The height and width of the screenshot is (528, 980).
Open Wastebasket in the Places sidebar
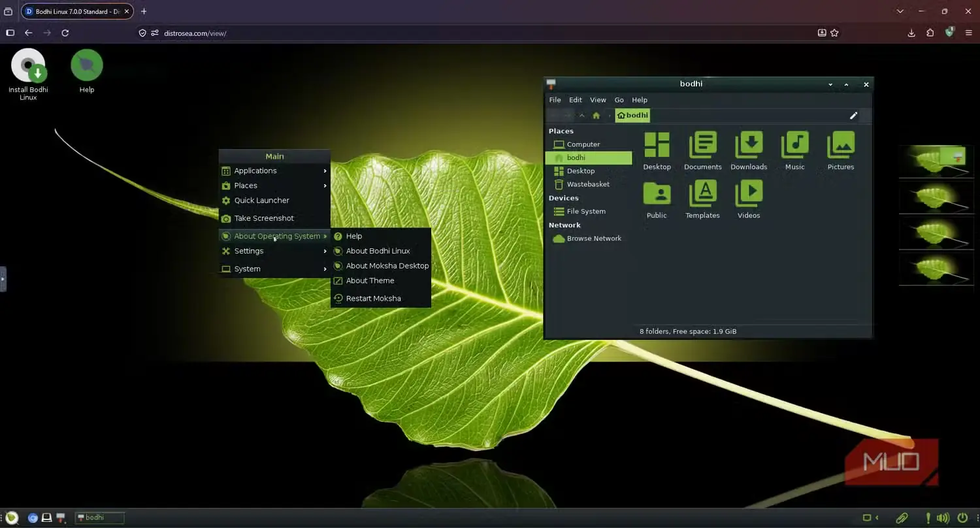pos(589,184)
